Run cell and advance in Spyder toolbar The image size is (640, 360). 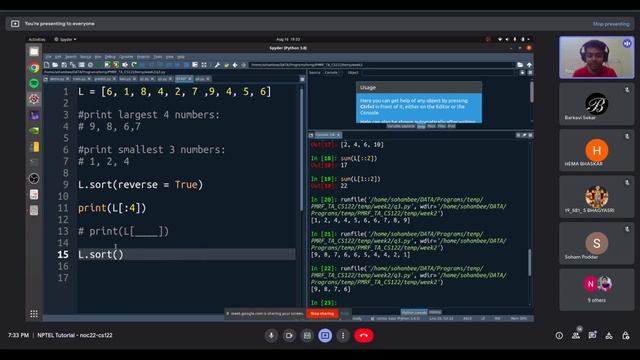point(116,65)
